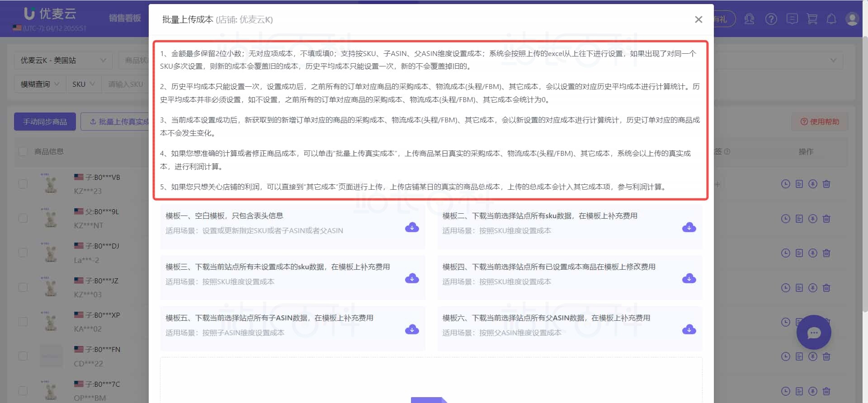Delete trash icon for B0***9L row

tap(826, 219)
